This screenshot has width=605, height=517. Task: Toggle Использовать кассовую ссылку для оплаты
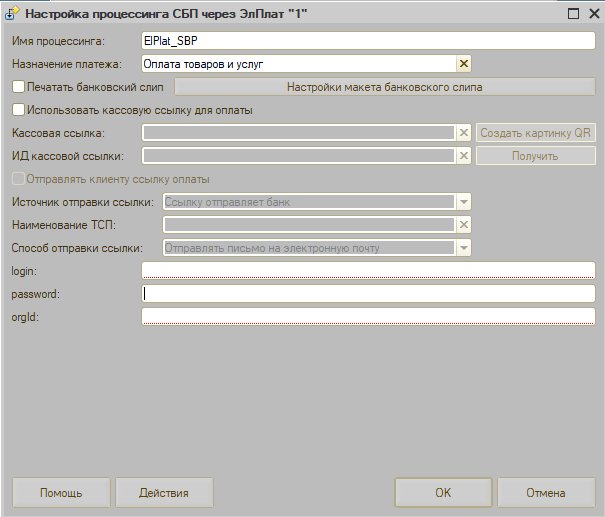click(x=18, y=110)
